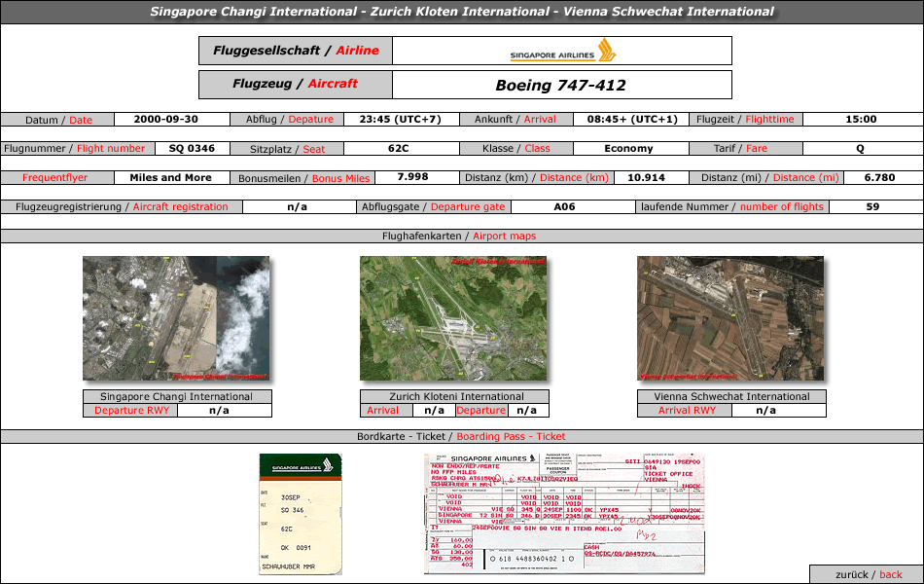The height and width of the screenshot is (584, 924).
Task: Click the distance value 10.914 km
Action: 646,177
